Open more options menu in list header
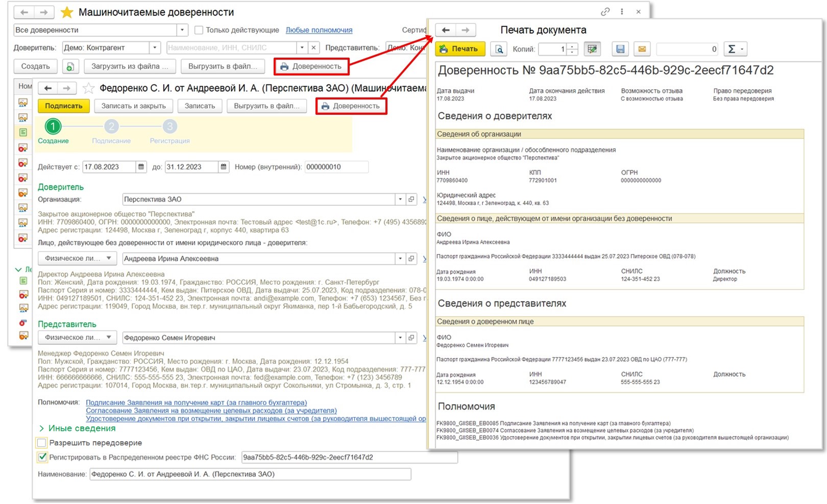827x504 pixels. point(622,12)
